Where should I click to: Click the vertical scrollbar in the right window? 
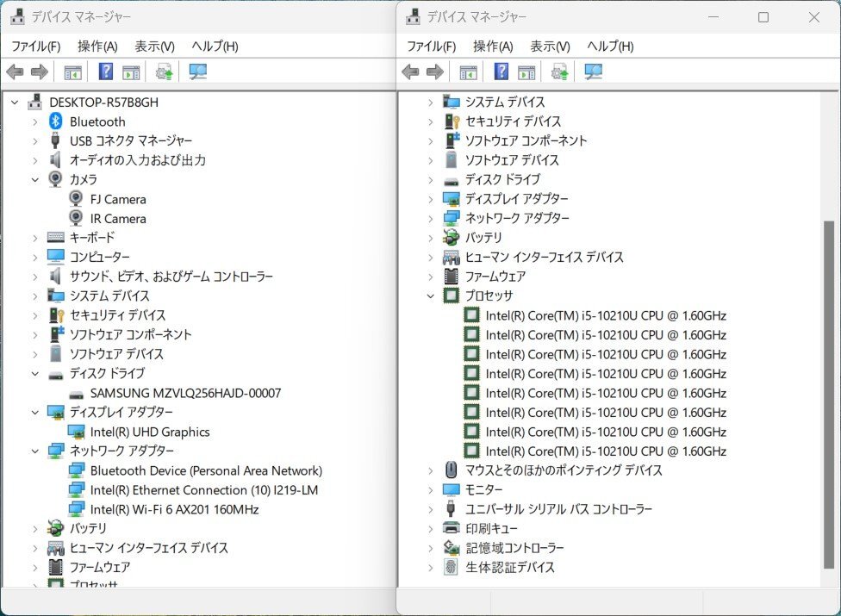click(x=829, y=388)
